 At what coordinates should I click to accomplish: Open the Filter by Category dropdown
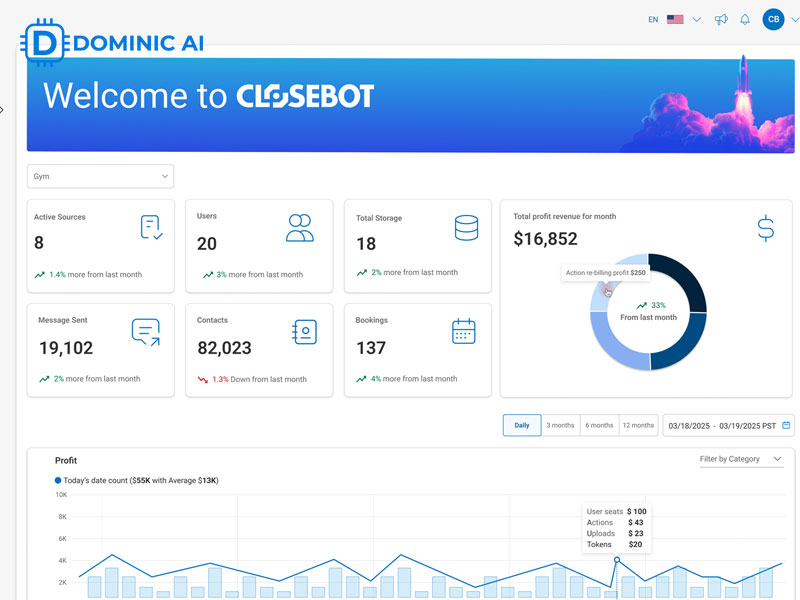(738, 459)
